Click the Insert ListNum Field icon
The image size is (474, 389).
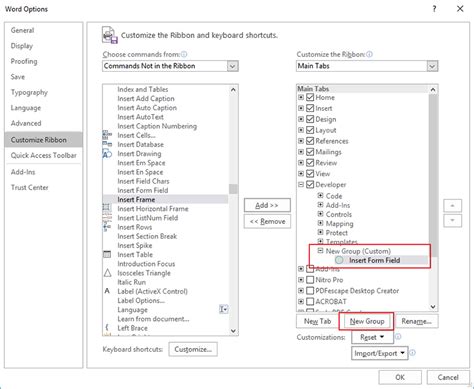click(107, 218)
